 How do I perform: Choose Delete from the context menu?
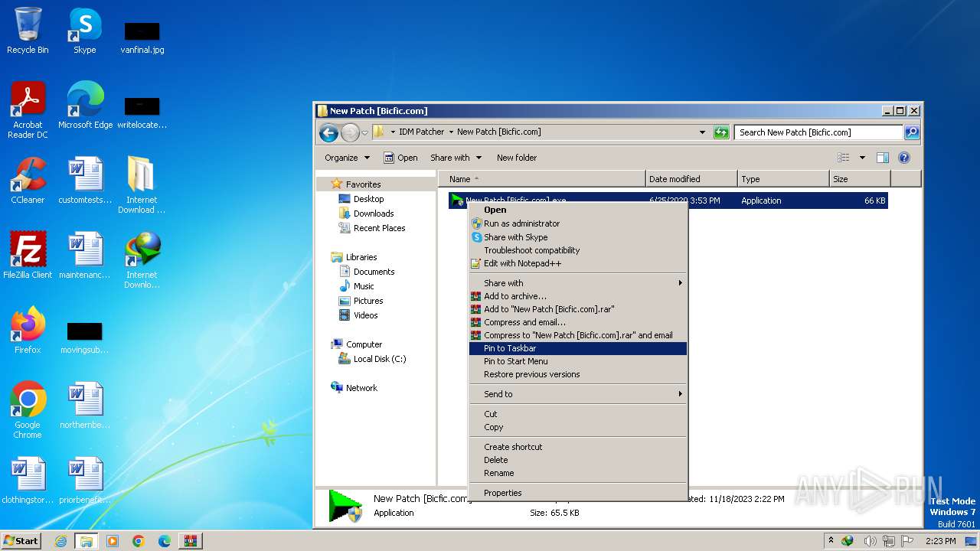(577, 460)
